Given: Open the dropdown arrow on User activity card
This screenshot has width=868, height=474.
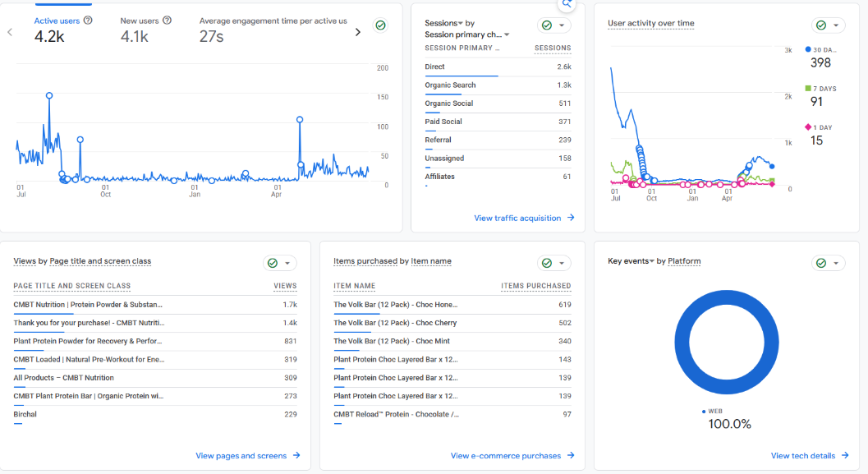Looking at the screenshot, I should coord(836,25).
